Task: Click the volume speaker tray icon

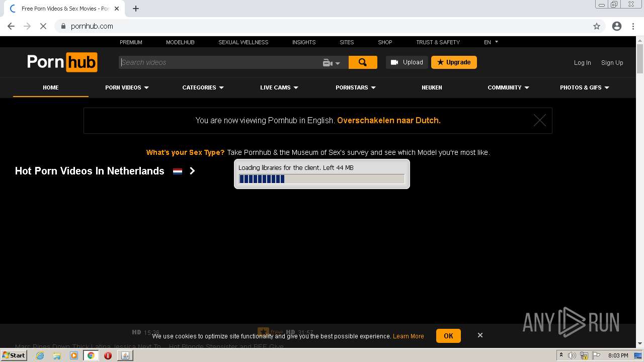Action: [x=572, y=355]
